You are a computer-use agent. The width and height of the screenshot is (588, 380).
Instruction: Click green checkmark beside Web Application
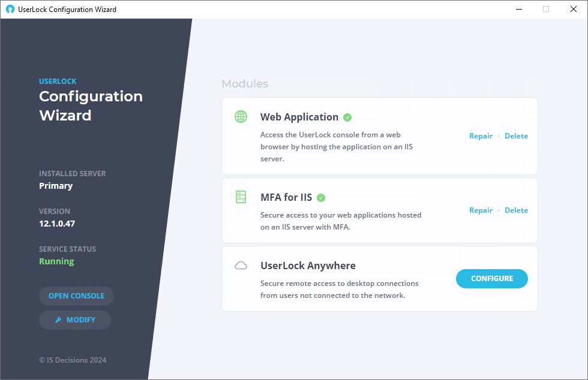click(x=347, y=117)
